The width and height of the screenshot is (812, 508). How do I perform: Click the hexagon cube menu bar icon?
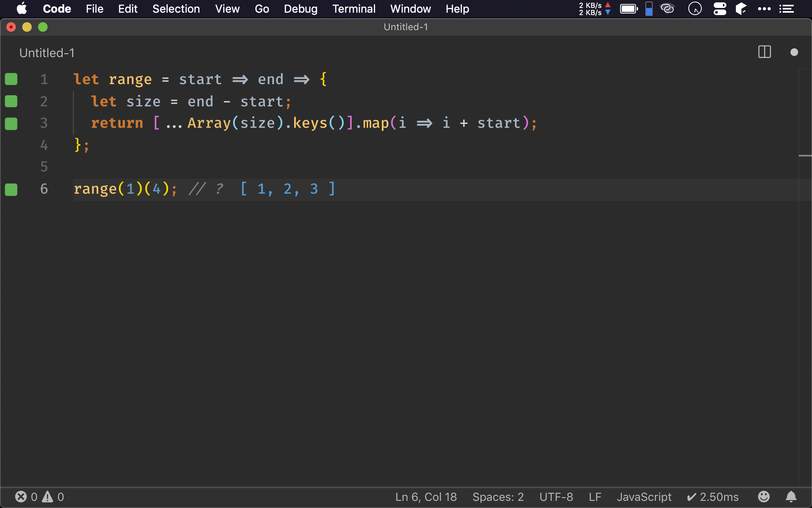coord(741,8)
